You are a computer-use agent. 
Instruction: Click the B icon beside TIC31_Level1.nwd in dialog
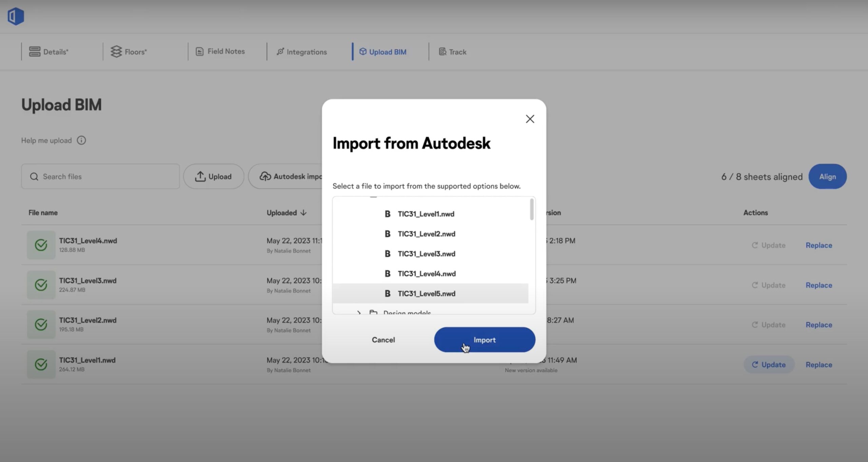pos(387,214)
